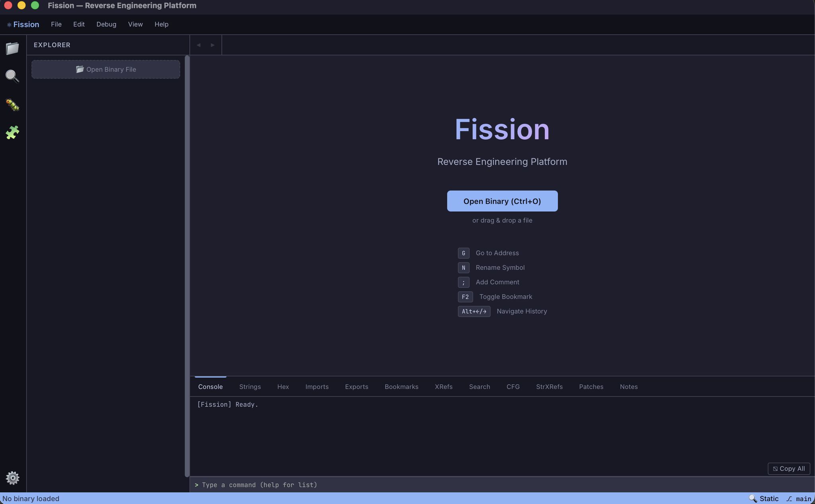Navigate forward with the right history arrow

click(x=212, y=45)
